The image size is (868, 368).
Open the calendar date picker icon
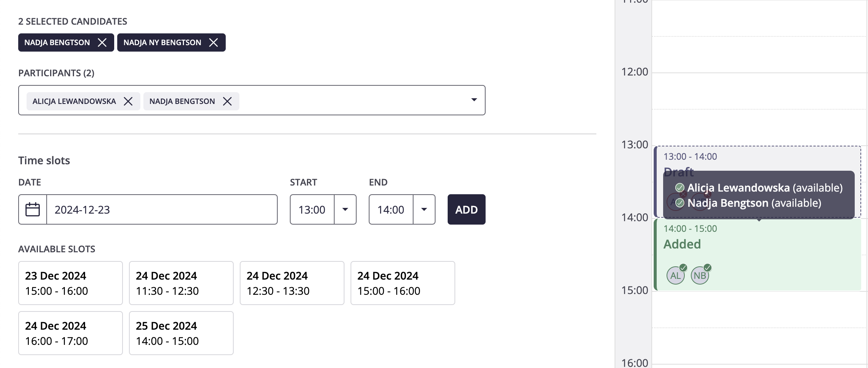click(33, 209)
